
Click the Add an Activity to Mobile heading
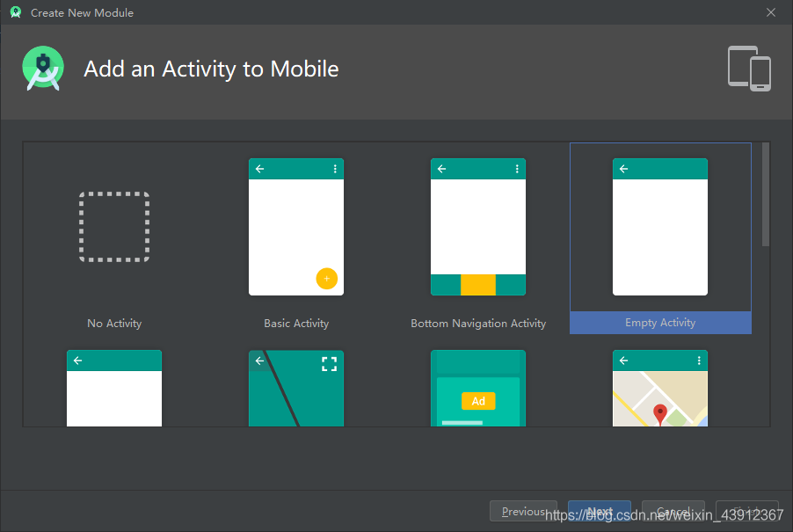pyautogui.click(x=211, y=69)
